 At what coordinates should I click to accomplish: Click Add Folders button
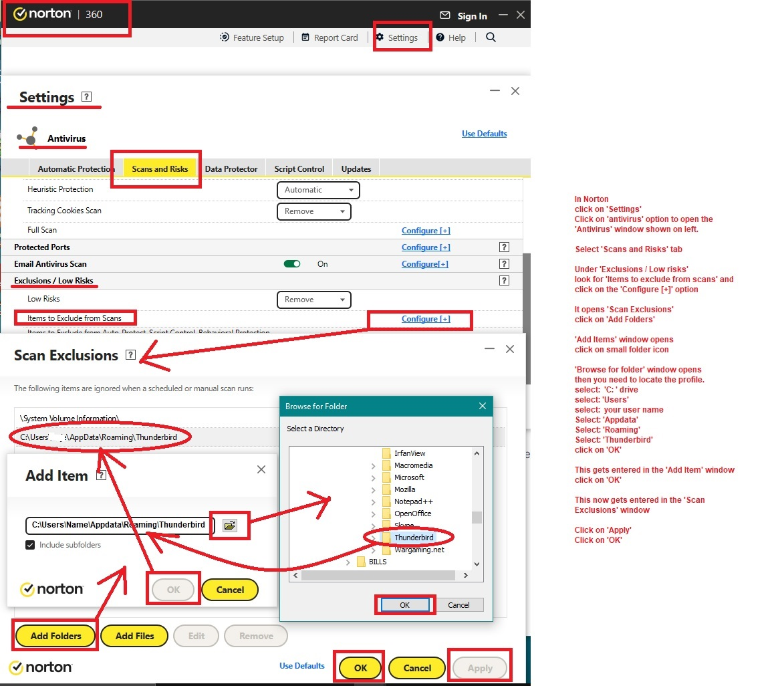coord(55,636)
